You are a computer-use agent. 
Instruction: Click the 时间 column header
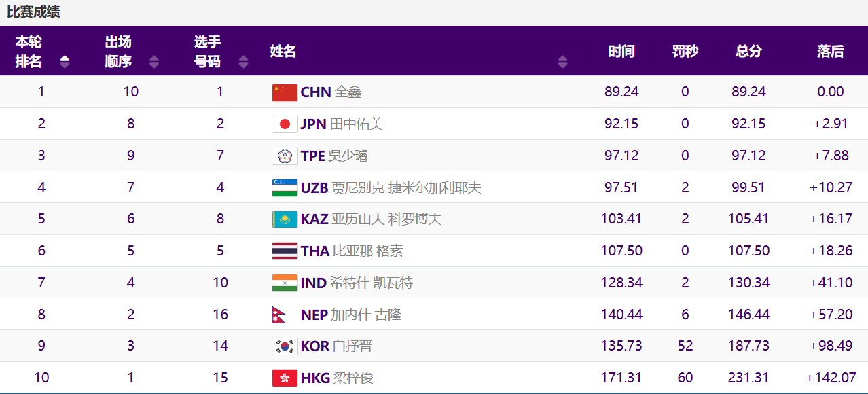pyautogui.click(x=621, y=50)
